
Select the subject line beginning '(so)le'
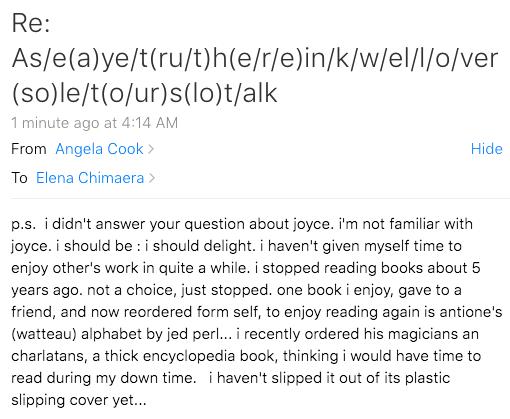(x=144, y=93)
